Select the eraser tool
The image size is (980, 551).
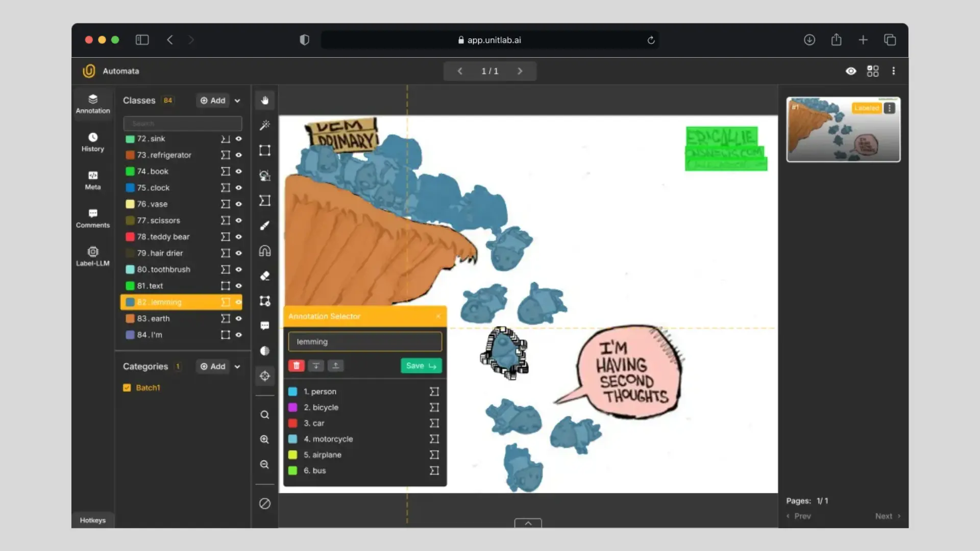point(264,276)
